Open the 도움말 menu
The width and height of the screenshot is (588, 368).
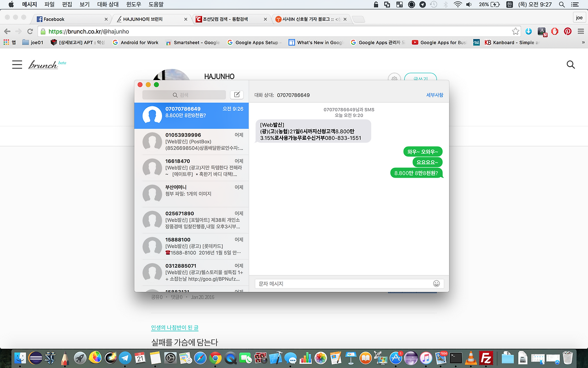click(x=156, y=5)
